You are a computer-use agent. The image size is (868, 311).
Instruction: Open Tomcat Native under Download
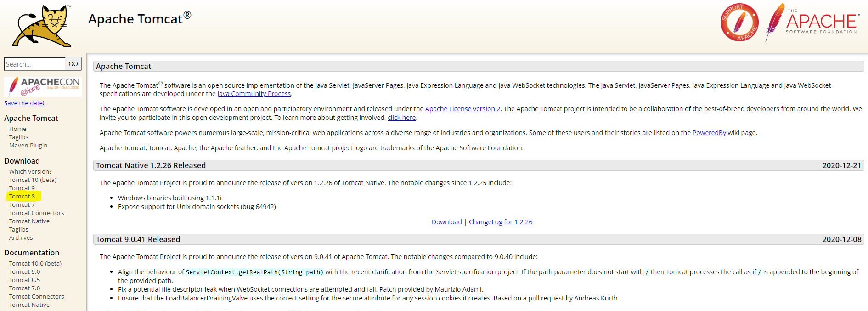point(29,221)
